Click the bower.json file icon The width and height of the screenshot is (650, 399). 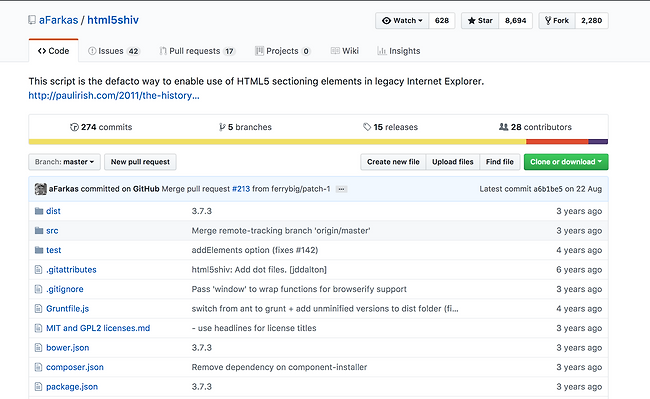point(39,348)
